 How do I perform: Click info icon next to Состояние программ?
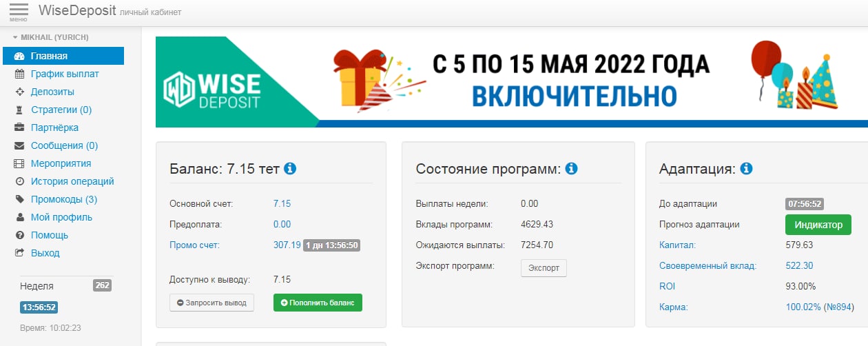[571, 169]
